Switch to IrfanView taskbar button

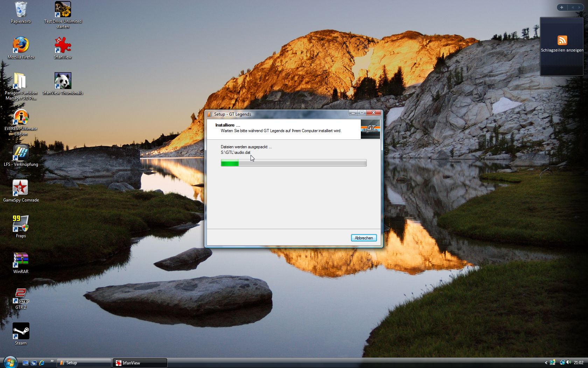point(140,363)
